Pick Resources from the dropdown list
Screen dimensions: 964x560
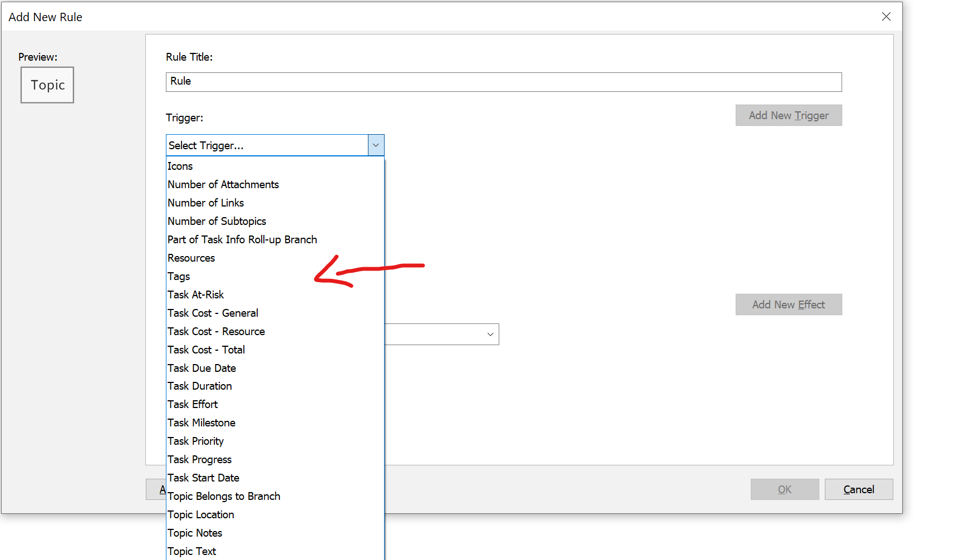(x=191, y=258)
